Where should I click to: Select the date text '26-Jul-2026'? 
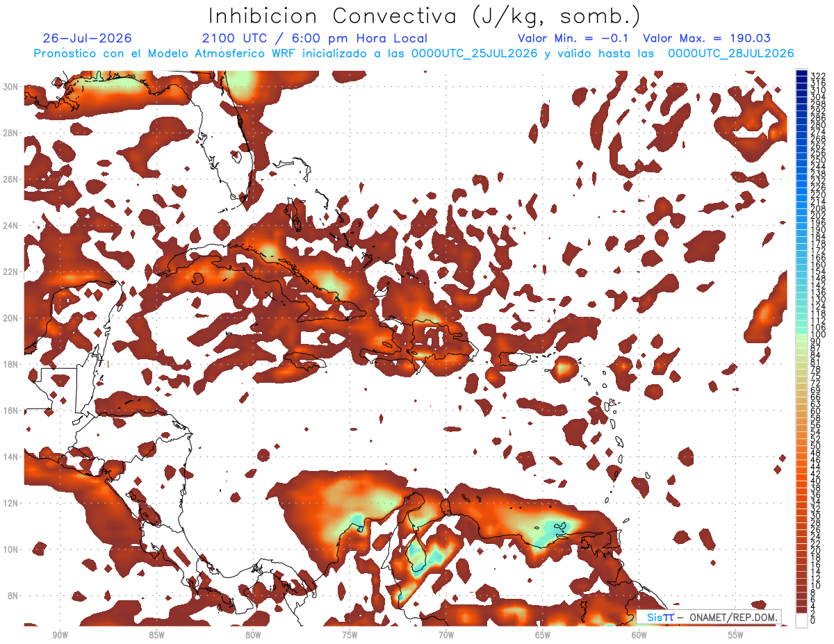pyautogui.click(x=87, y=38)
